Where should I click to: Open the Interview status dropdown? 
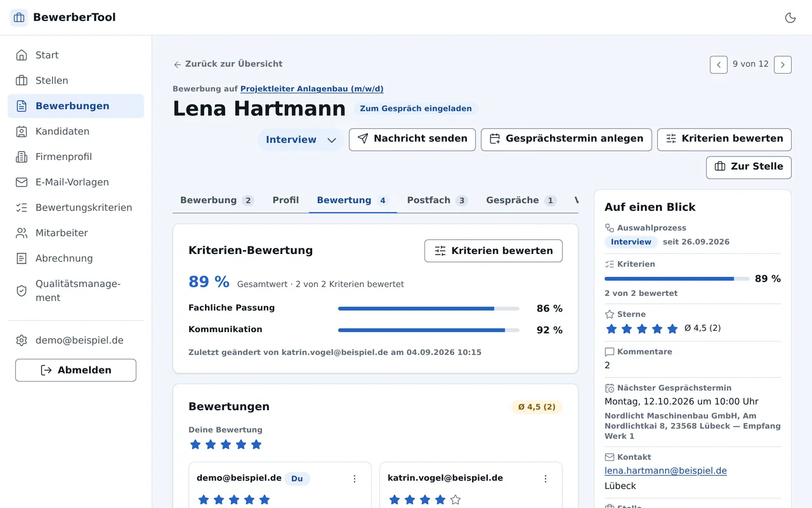[x=301, y=140]
